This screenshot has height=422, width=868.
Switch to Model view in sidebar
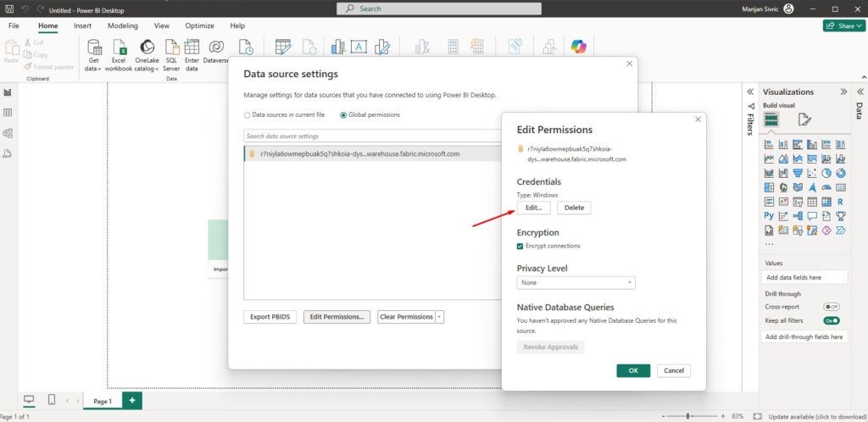(8, 133)
